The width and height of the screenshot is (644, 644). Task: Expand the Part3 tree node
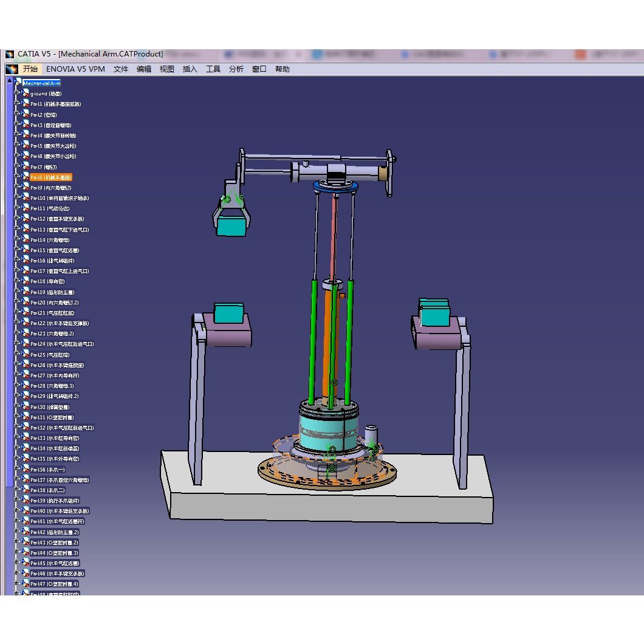[17, 124]
